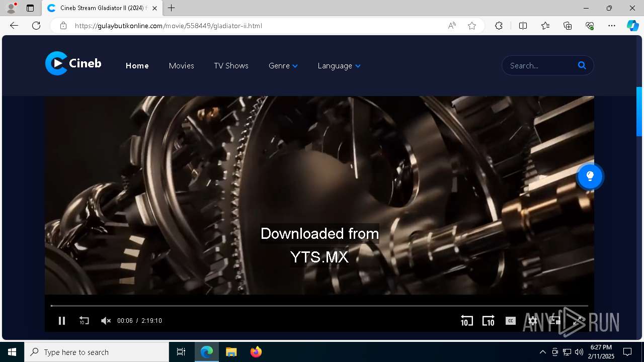
Task: Open tab actions menu
Action: [x=30, y=8]
